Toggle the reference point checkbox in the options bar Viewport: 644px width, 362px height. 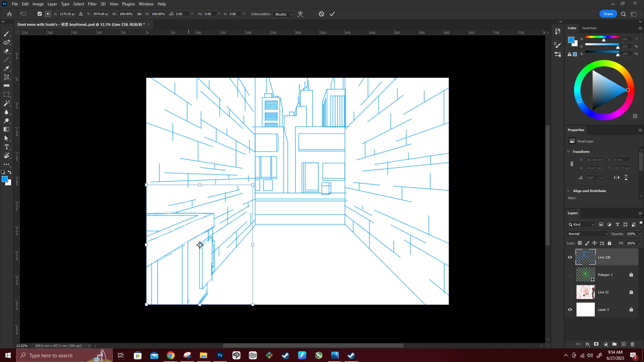[x=40, y=14]
